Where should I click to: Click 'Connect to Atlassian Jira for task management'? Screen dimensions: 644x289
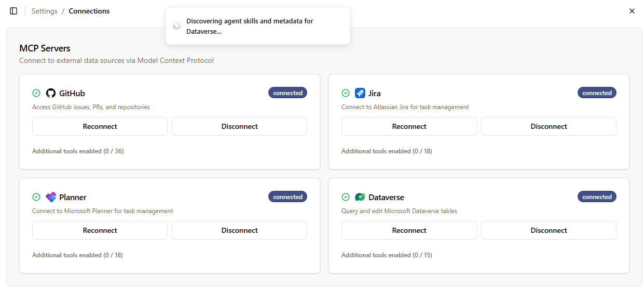click(x=405, y=107)
